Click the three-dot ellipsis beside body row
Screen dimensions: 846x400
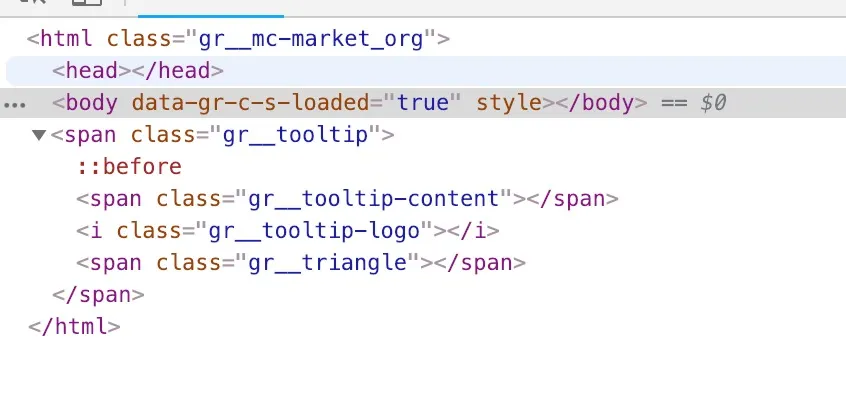[x=14, y=103]
